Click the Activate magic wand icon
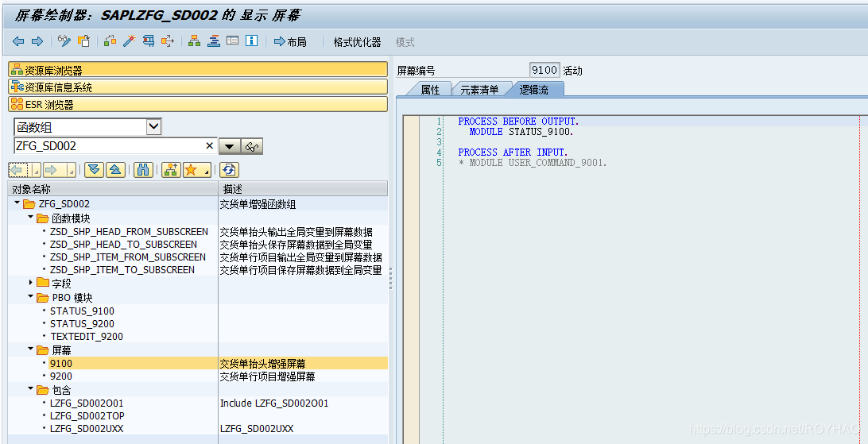 [x=129, y=41]
